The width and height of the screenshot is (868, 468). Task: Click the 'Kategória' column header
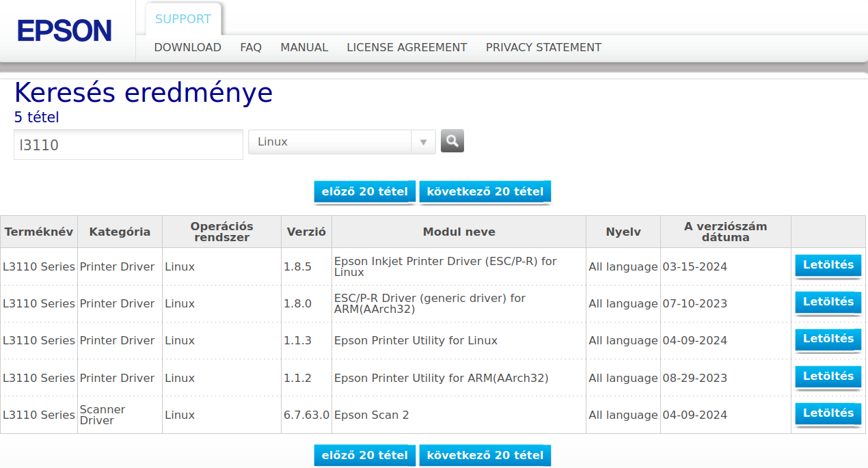coord(120,232)
